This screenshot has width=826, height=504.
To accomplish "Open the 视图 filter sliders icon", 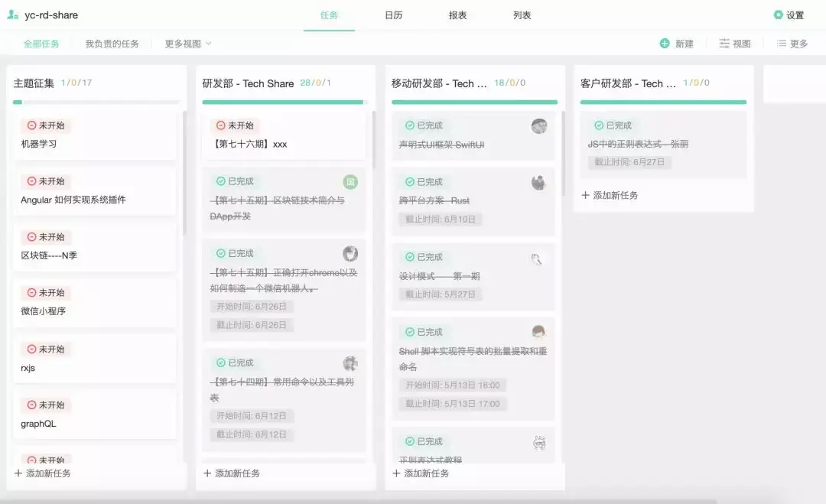I will pos(724,43).
